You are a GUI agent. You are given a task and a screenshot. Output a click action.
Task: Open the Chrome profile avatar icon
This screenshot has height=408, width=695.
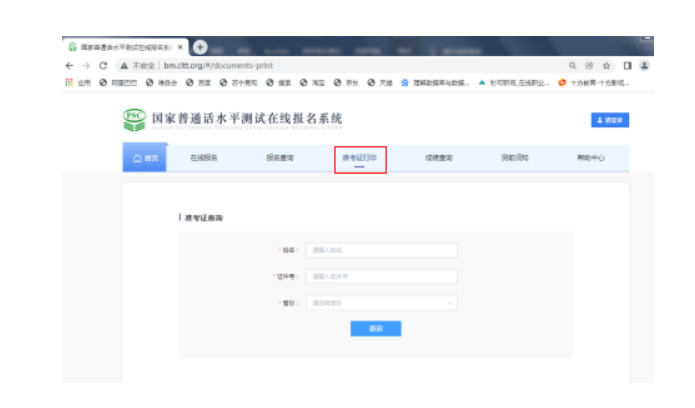[x=644, y=66]
